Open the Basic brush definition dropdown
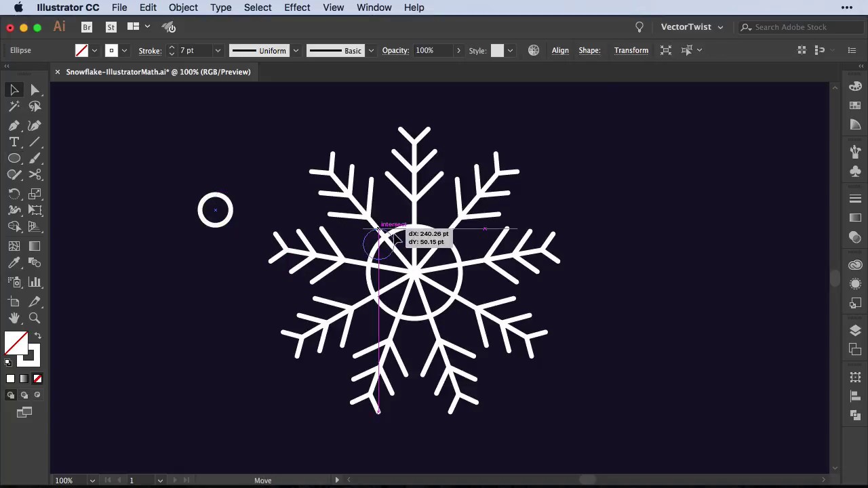 370,51
